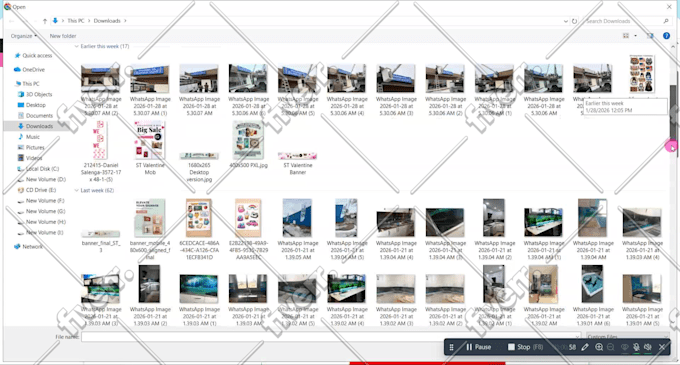Open the Music folder in sidebar

pyautogui.click(x=29, y=137)
